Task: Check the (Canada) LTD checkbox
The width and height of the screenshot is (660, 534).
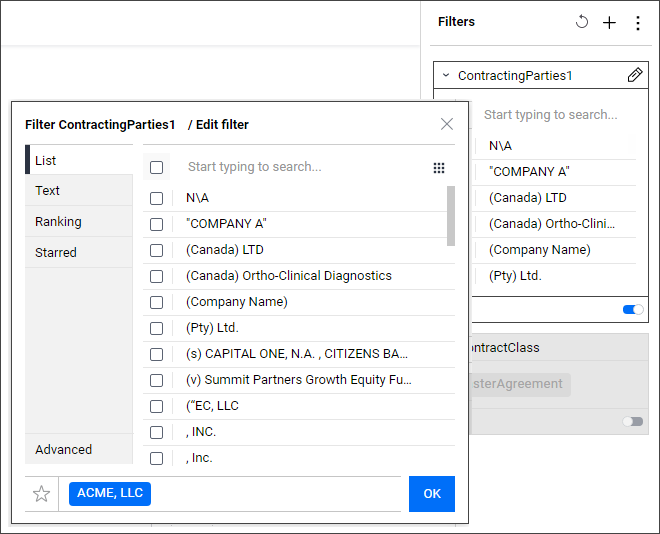Action: coord(156,250)
